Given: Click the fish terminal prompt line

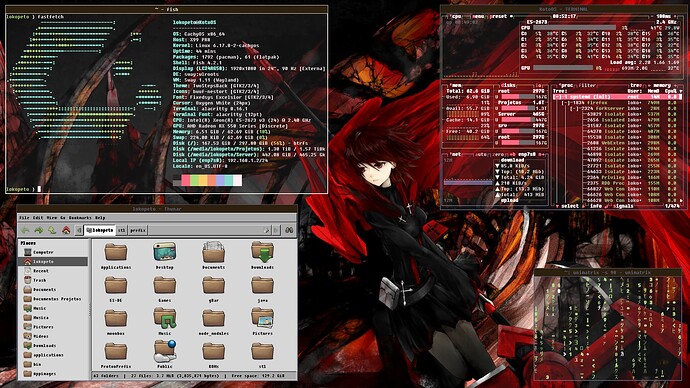Looking at the screenshot, I should coord(166,189).
